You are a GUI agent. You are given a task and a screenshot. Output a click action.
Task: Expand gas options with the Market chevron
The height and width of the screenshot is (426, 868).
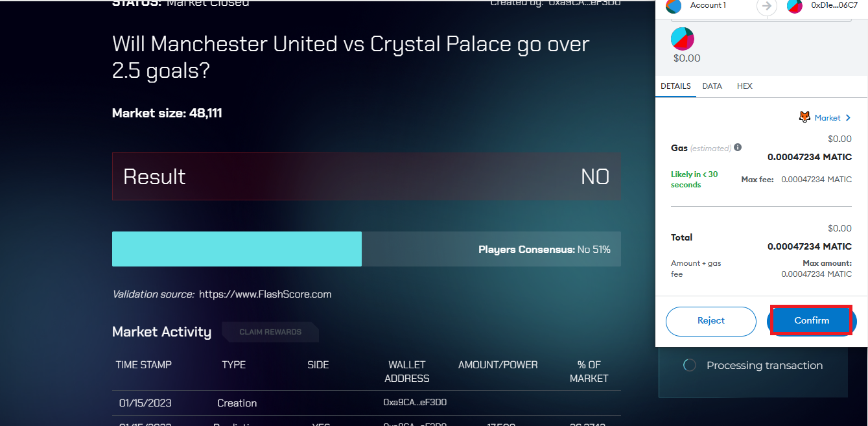(x=848, y=117)
